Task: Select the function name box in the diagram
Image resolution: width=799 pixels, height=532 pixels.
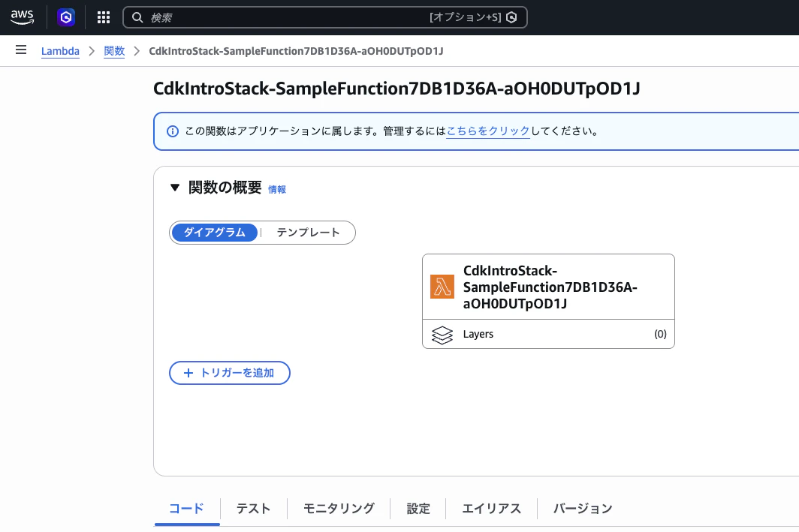Action: [x=548, y=287]
